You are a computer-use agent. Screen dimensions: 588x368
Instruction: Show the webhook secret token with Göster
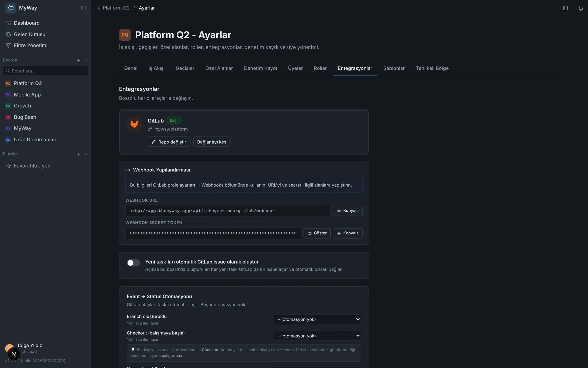point(317,233)
